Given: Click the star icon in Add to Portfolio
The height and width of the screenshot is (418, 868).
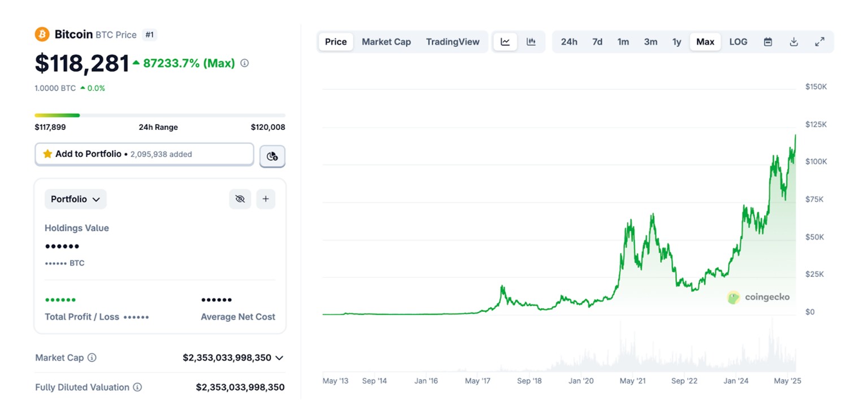Looking at the screenshot, I should [x=47, y=154].
